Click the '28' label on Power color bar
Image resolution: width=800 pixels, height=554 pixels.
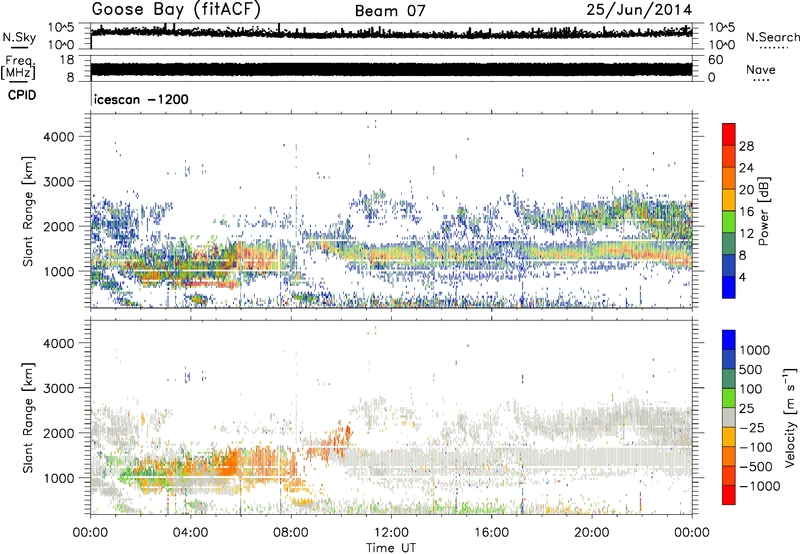[x=746, y=146]
